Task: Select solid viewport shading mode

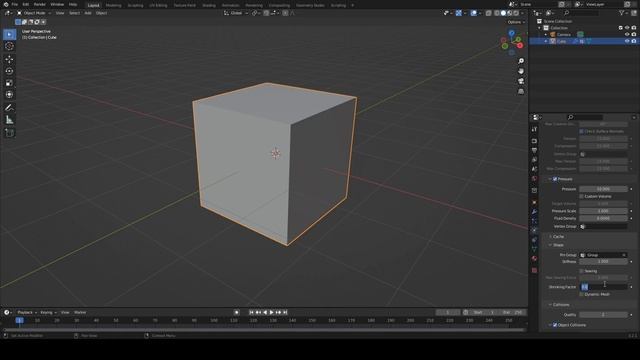Action: 503,13
